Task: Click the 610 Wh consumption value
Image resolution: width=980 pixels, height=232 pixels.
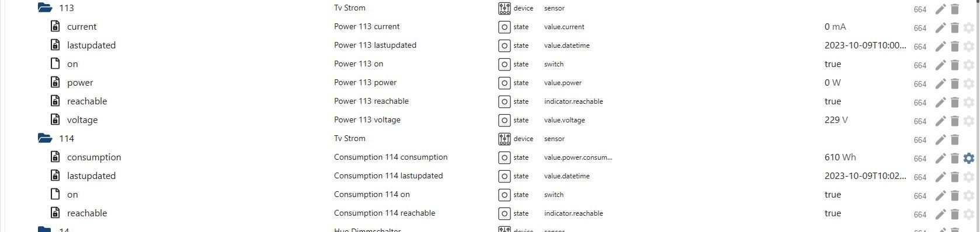Action: [840, 157]
